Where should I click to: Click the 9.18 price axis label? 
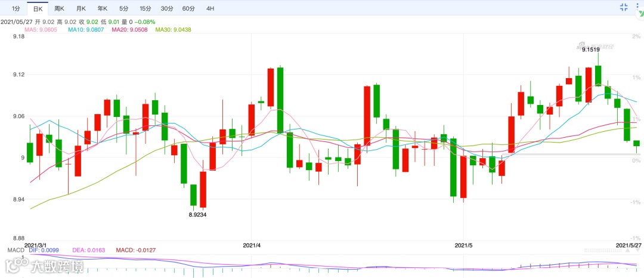point(19,36)
